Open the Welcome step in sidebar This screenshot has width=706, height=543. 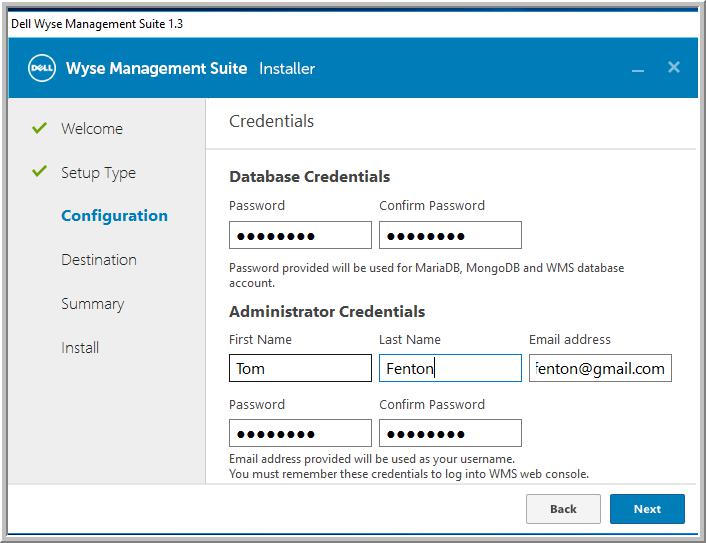click(92, 129)
